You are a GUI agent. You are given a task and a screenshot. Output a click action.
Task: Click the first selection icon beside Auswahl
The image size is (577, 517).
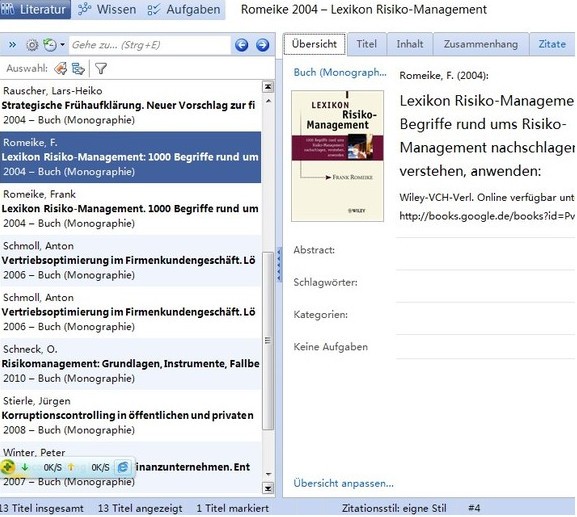coord(61,68)
